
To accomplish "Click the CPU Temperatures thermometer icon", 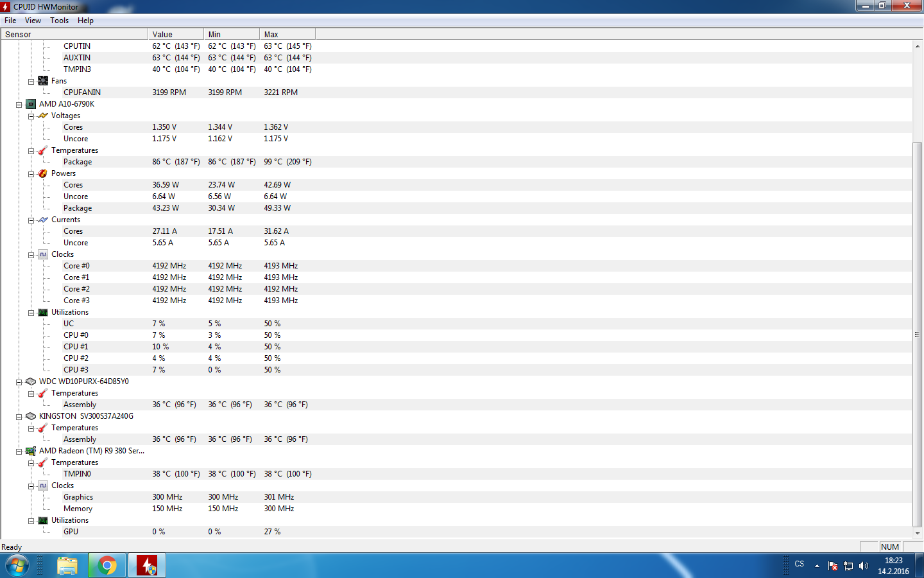I will pyautogui.click(x=43, y=150).
